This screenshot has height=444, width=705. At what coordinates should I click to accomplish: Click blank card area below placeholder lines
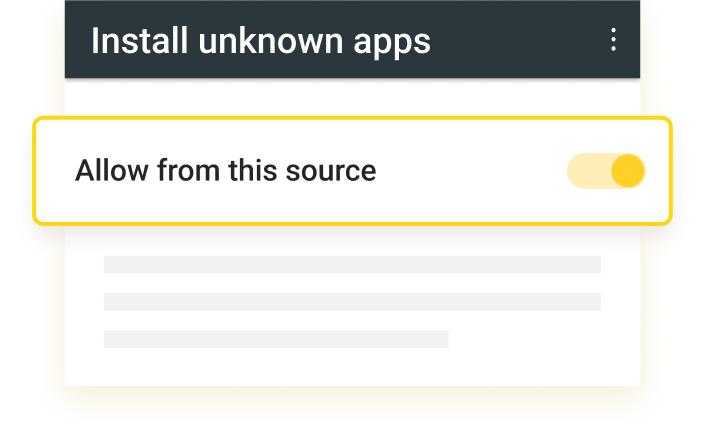[x=352, y=367]
